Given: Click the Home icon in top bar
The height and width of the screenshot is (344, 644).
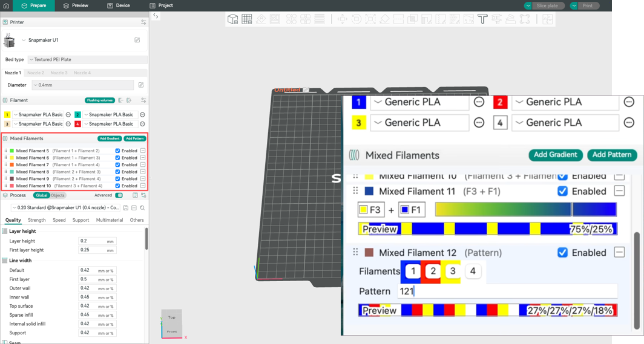Looking at the screenshot, I should click(x=6, y=5).
